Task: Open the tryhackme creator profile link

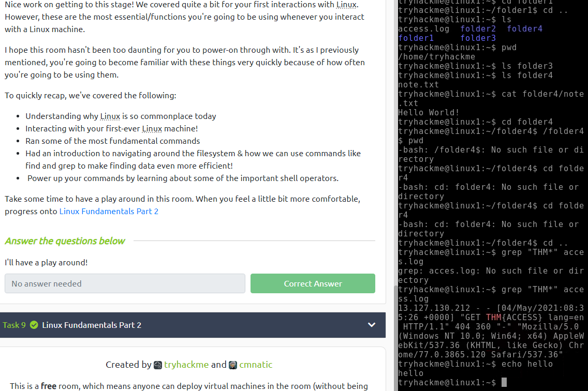Action: tap(186, 365)
